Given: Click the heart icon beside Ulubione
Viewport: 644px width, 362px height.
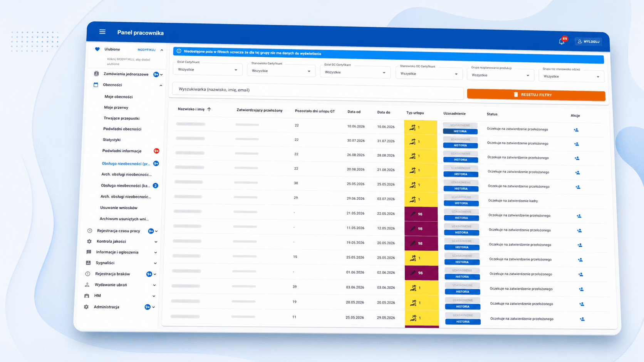Looking at the screenshot, I should click(x=97, y=49).
